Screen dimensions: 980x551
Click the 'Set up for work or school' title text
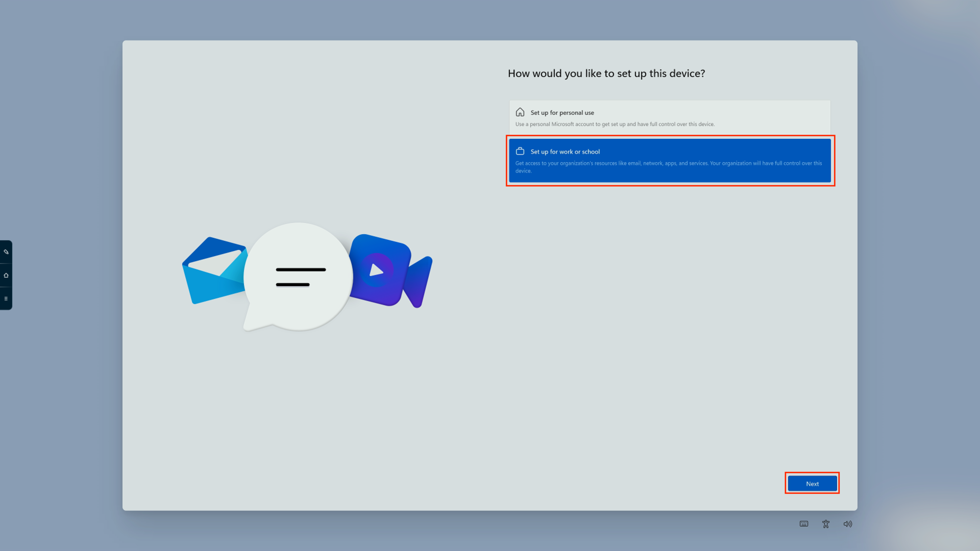(565, 152)
